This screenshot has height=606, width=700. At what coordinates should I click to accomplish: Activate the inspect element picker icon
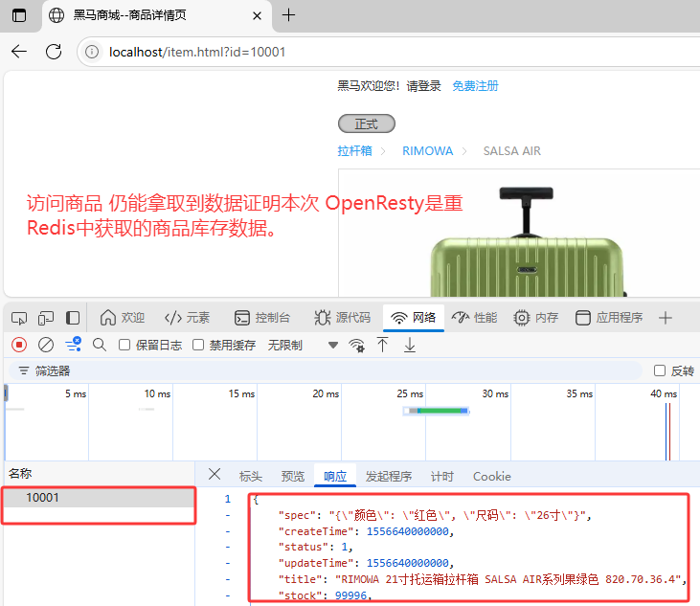click(x=19, y=318)
